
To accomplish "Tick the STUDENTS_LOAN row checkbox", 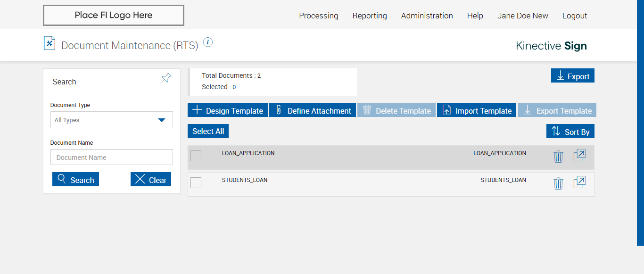I will [x=196, y=183].
